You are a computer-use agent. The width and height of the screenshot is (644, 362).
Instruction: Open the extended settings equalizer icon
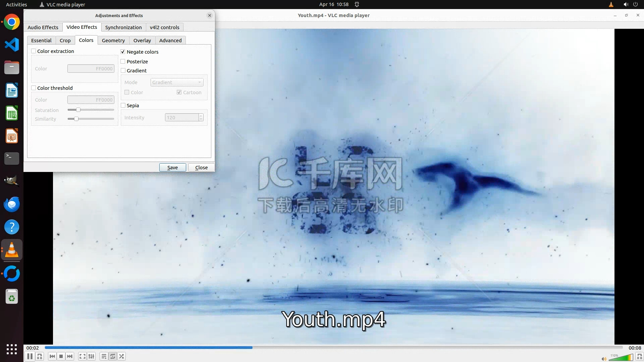pos(91,356)
